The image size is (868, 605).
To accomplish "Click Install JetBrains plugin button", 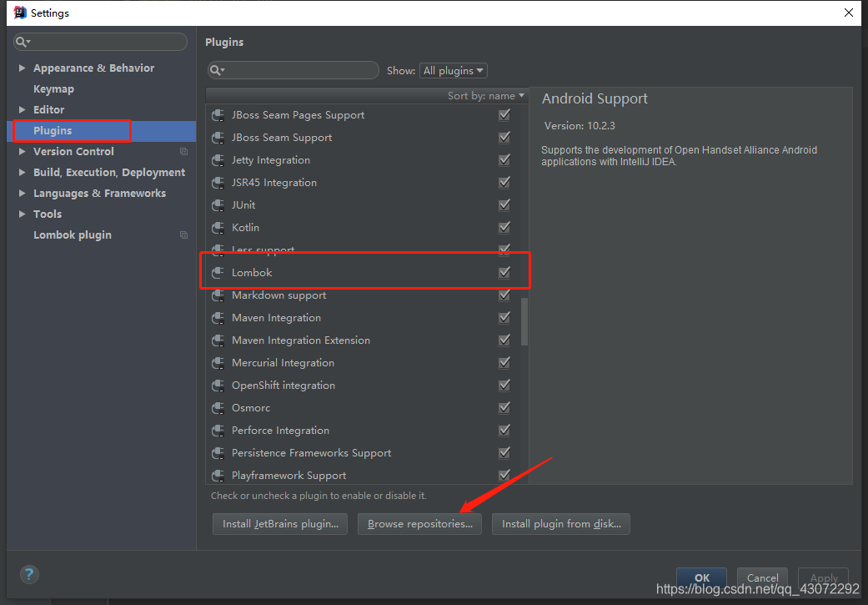I will tap(280, 524).
